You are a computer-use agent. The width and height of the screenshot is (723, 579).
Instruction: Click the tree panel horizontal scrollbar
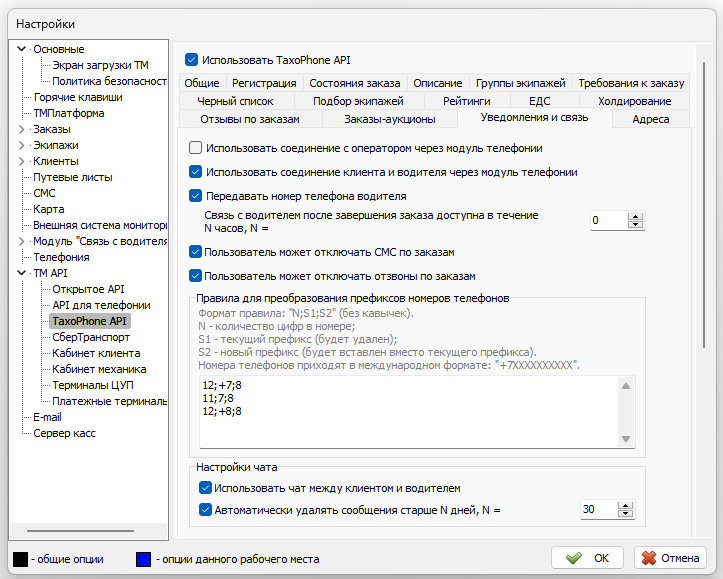click(80, 531)
